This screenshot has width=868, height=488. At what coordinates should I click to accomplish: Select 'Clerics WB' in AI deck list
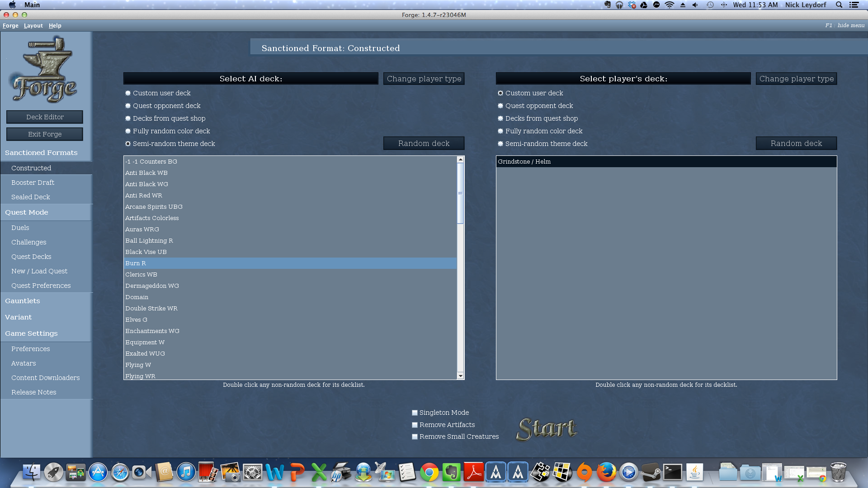point(290,275)
